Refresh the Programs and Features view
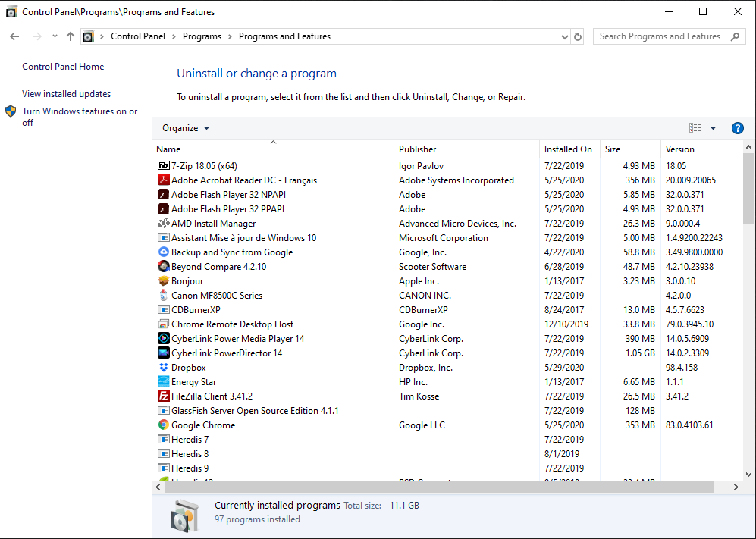This screenshot has width=756, height=539. point(578,36)
